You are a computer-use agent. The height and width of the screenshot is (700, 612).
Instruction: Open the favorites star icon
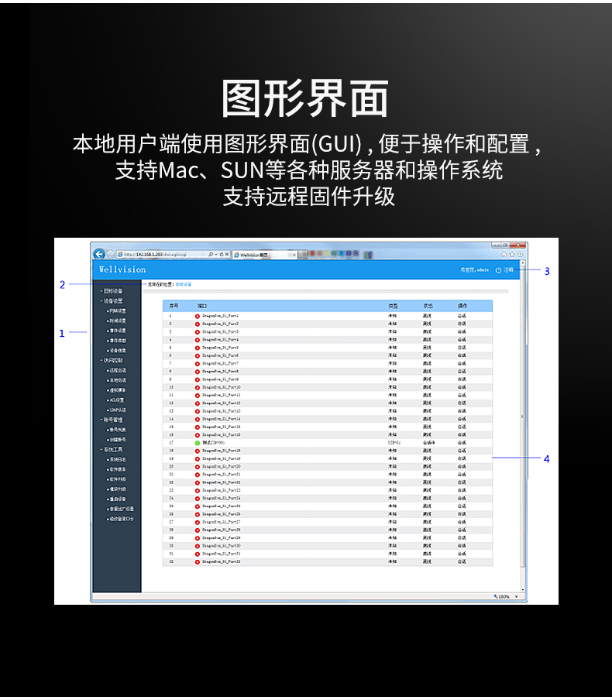click(512, 254)
